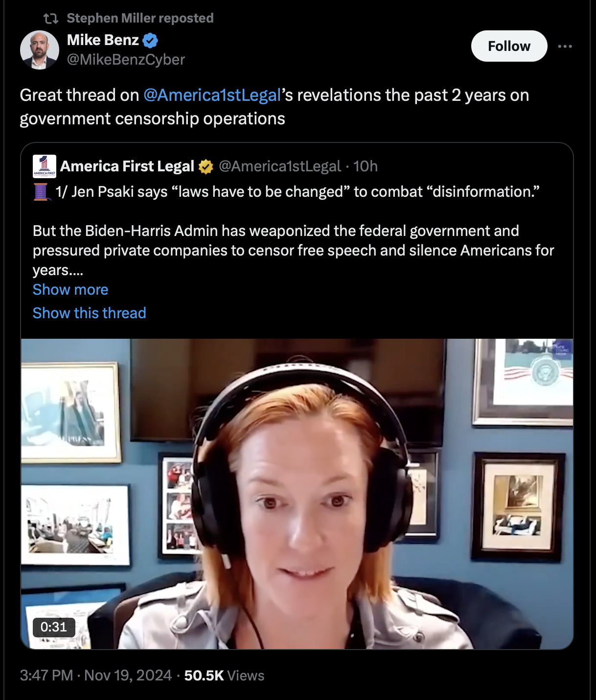Click the gold verified badge
The height and width of the screenshot is (700, 596).
pos(206,167)
